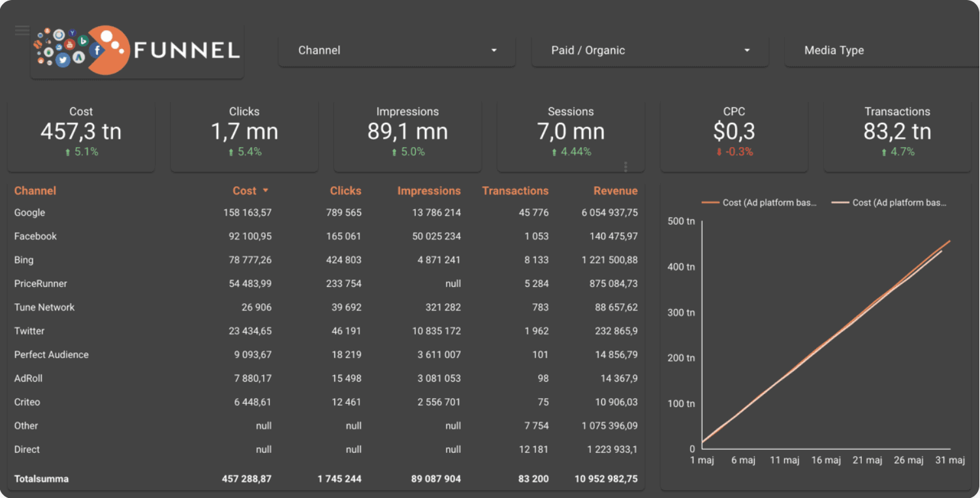Click the first orange Cost legend entry
Screen dimensions: 980x498
coord(759,203)
